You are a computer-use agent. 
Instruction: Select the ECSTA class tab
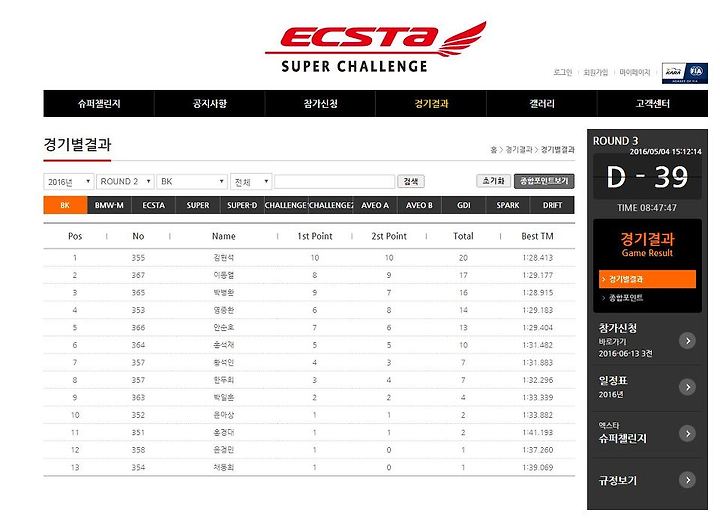[153, 205]
